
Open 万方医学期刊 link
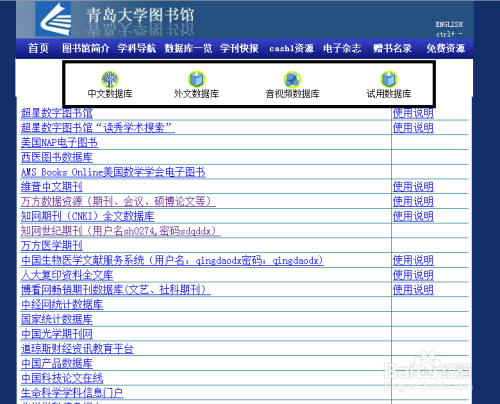(52, 246)
